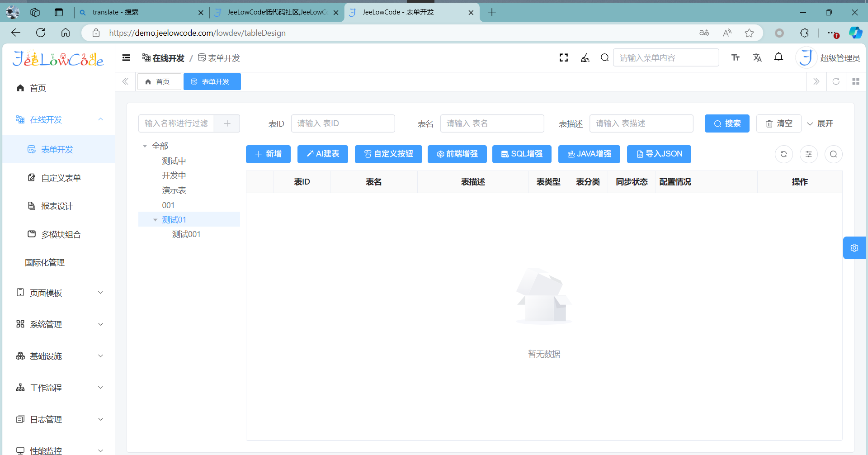
Task: Collapse the 测试01 tree node
Action: point(155,220)
